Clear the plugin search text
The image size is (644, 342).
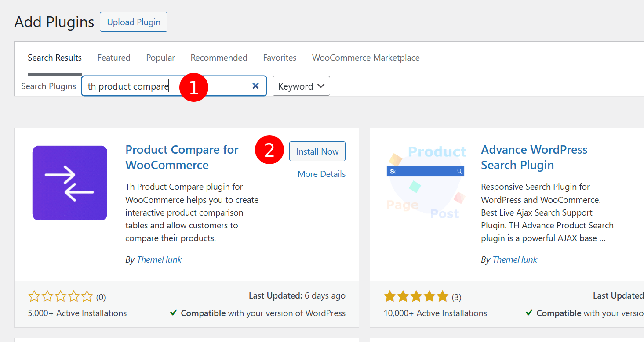pos(255,86)
